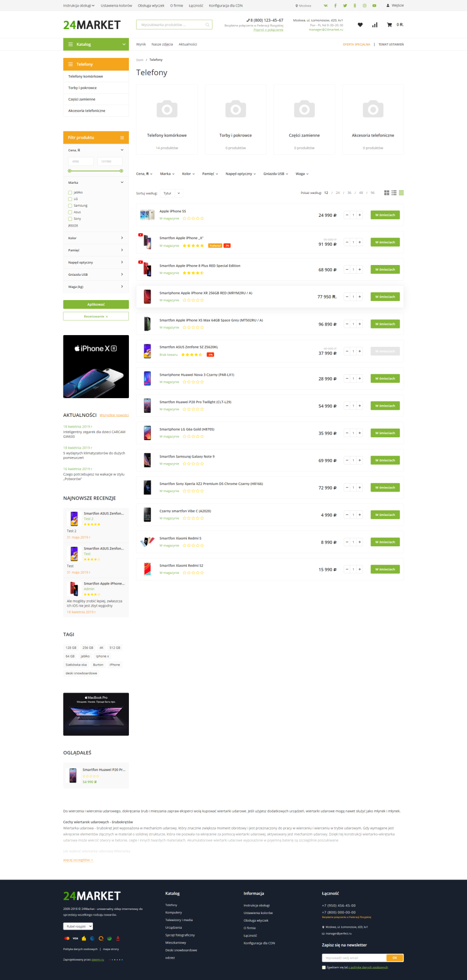Open the wishlist heart icon in header

[360, 24]
